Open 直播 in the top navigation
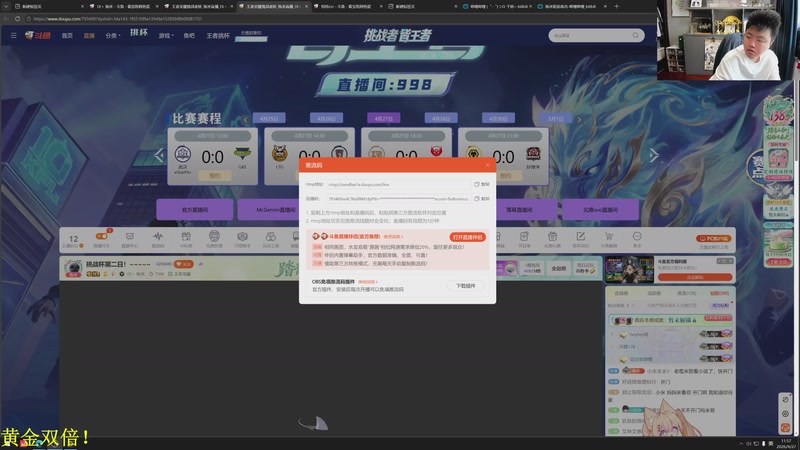The image size is (800, 450). pos(89,36)
